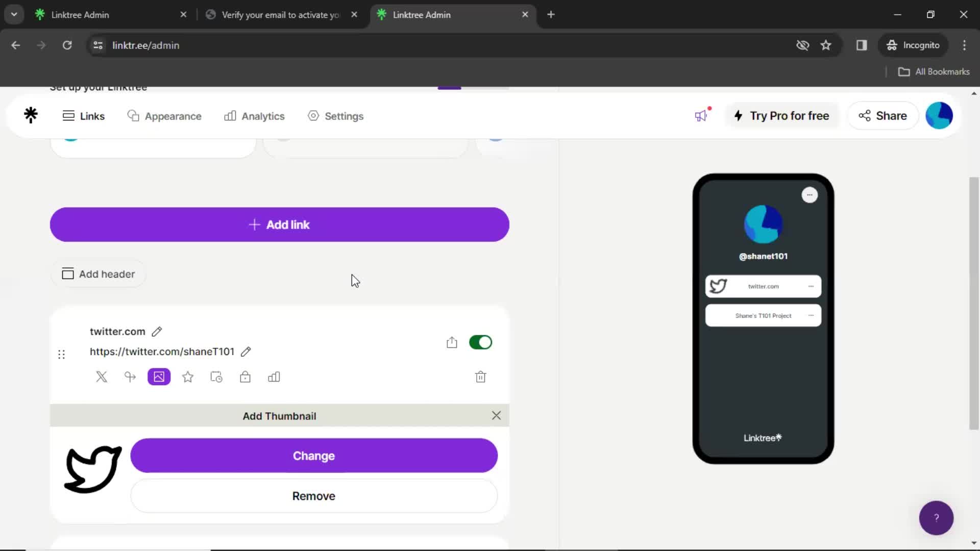The image size is (980, 551).
Task: Bookmark this page with star icon
Action: 826,45
